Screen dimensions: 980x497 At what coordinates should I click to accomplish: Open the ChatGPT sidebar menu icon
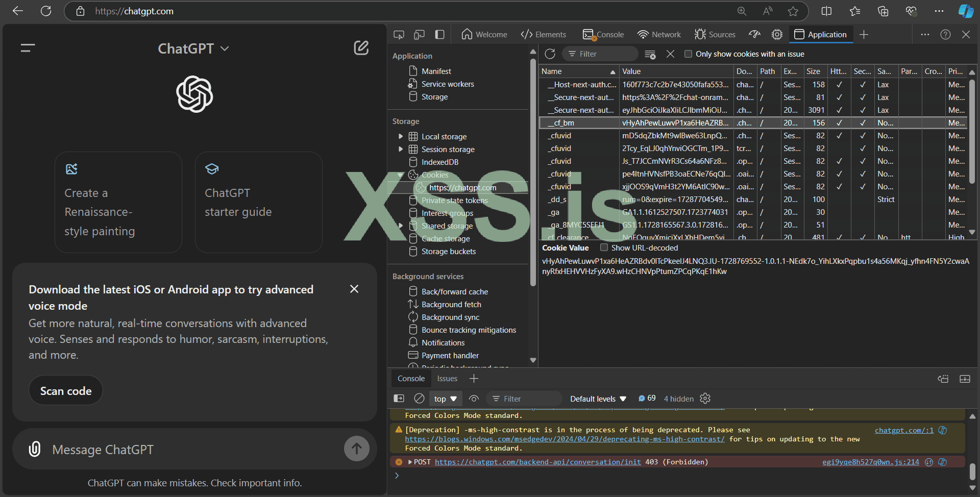point(28,48)
